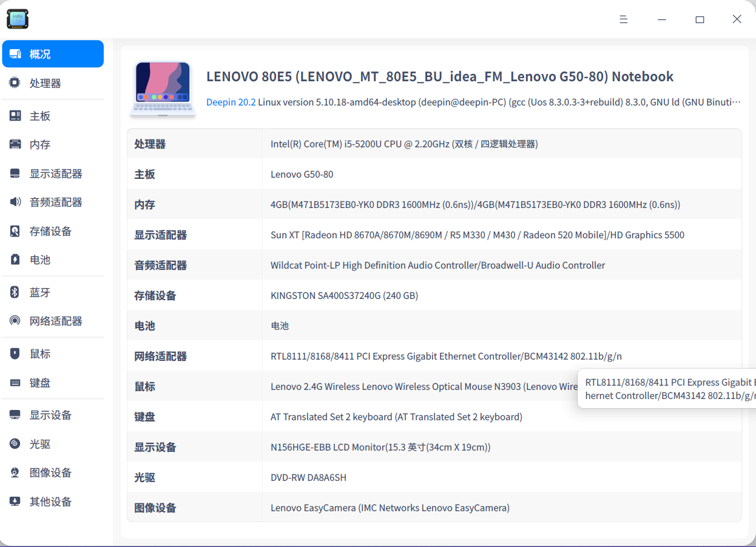
Task: Select the 蓝牙 sidebar label
Action: (40, 292)
